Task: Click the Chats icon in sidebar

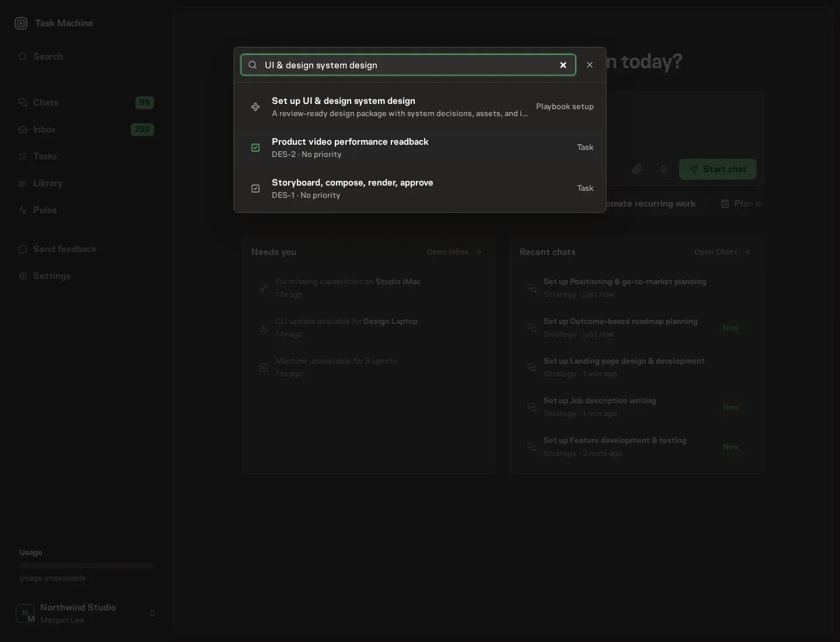Action: [x=23, y=103]
